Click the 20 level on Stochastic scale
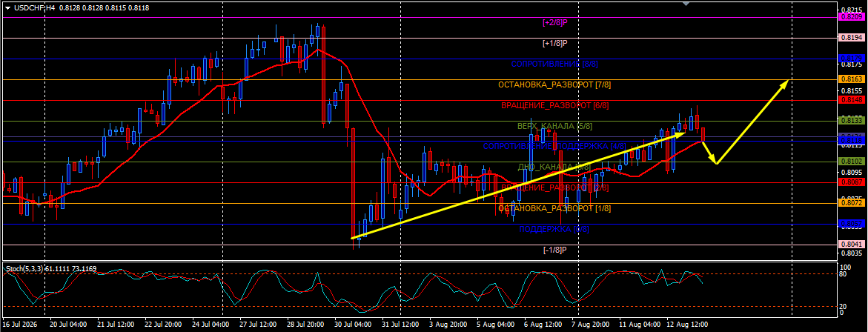 [844, 306]
